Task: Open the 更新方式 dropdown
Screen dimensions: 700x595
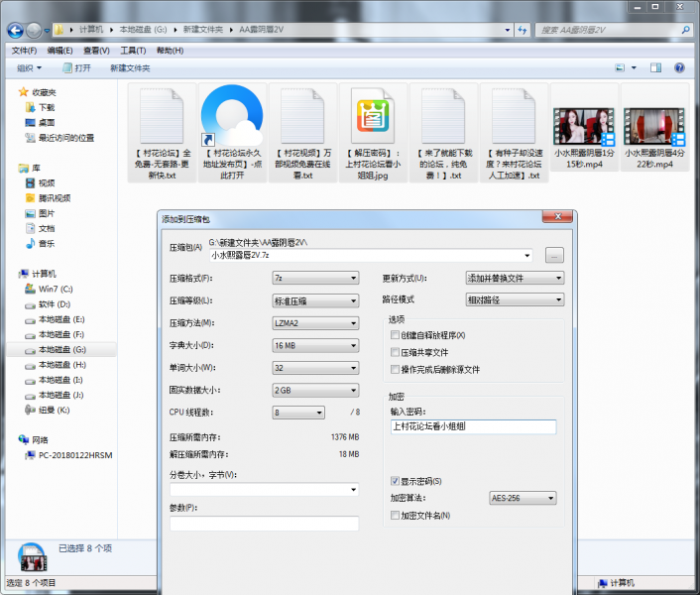Action: (514, 279)
